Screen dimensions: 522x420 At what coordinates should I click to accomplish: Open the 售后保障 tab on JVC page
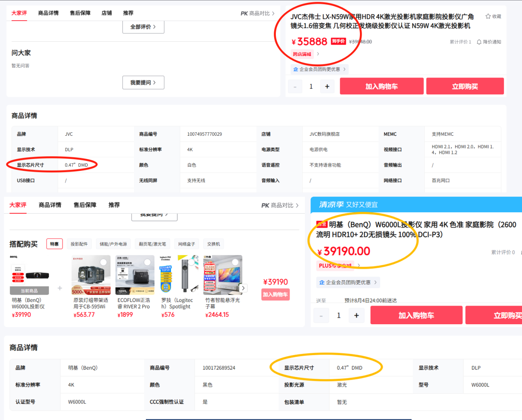(80, 13)
